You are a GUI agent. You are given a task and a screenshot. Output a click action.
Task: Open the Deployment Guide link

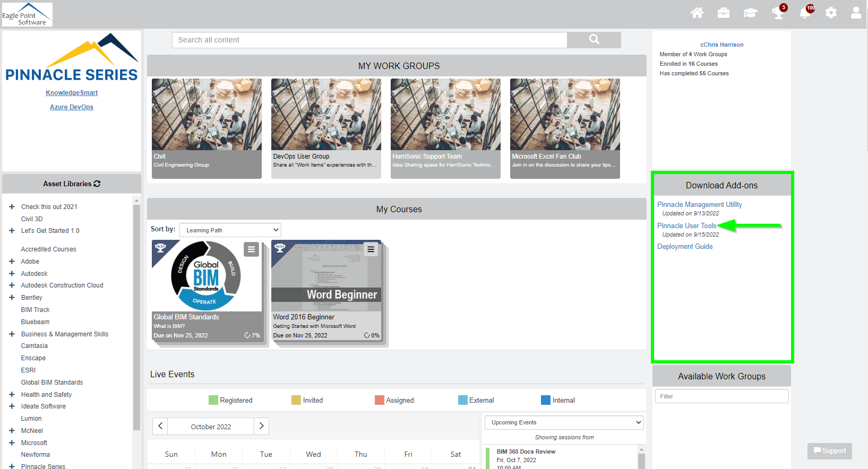(x=685, y=246)
